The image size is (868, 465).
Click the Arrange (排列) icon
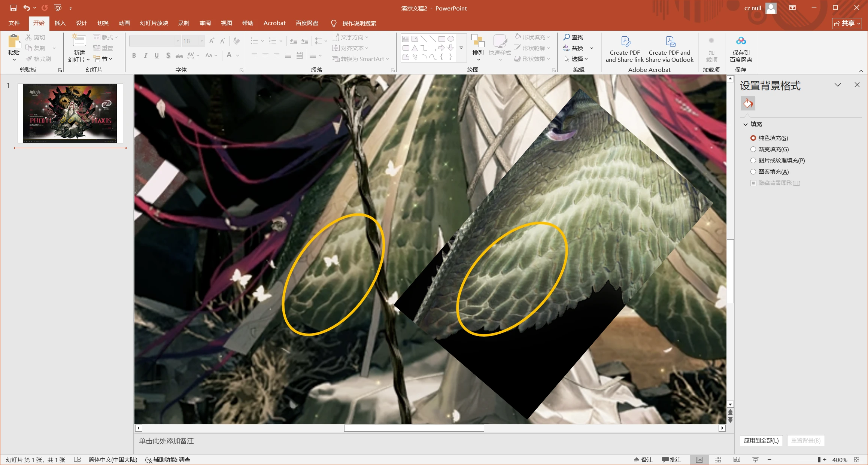click(x=478, y=41)
